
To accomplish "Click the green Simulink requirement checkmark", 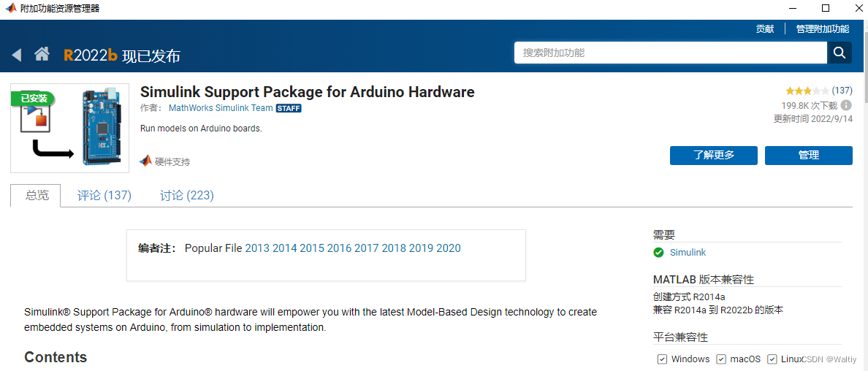I will tap(659, 253).
